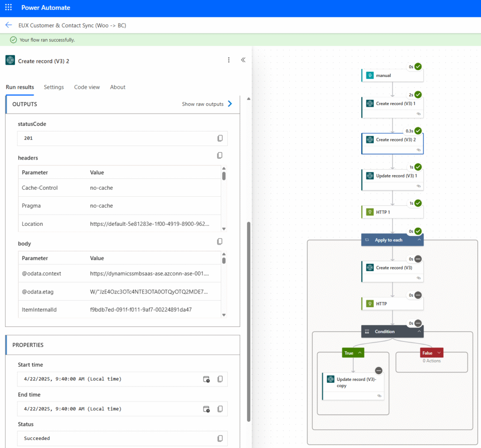Screen dimensions: 481x448
Task: Click the HTTP 1 node icon
Action: click(370, 212)
